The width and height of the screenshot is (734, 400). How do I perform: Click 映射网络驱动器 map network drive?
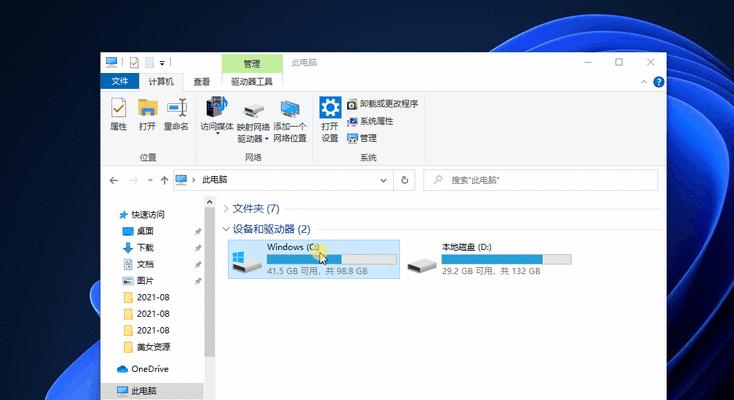click(253, 119)
